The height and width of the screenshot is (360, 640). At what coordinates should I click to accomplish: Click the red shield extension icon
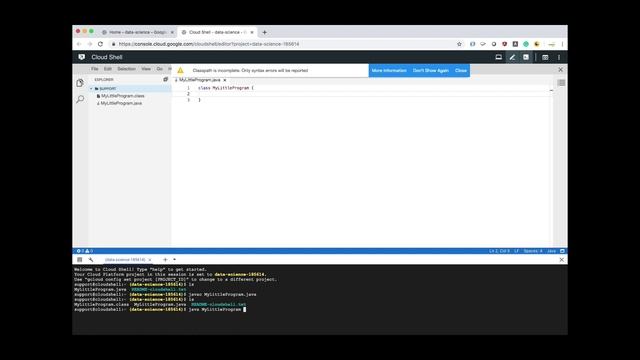pyautogui.click(x=504, y=44)
